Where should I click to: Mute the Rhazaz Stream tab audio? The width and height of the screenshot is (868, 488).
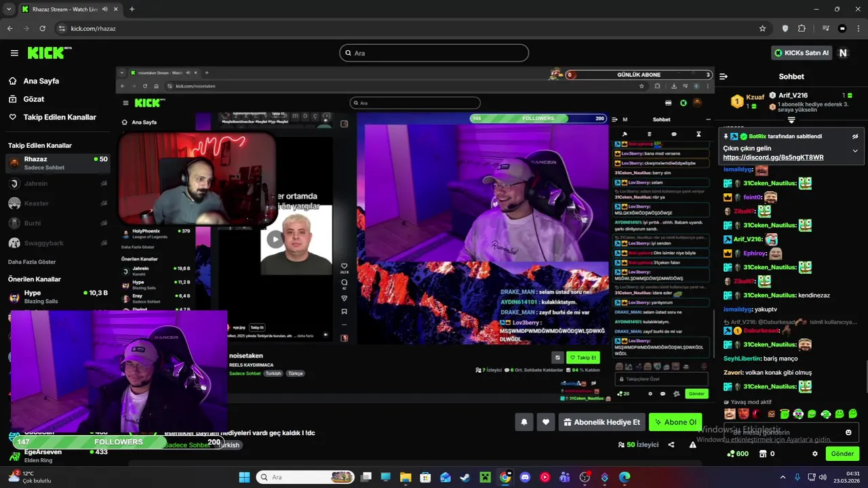point(105,9)
